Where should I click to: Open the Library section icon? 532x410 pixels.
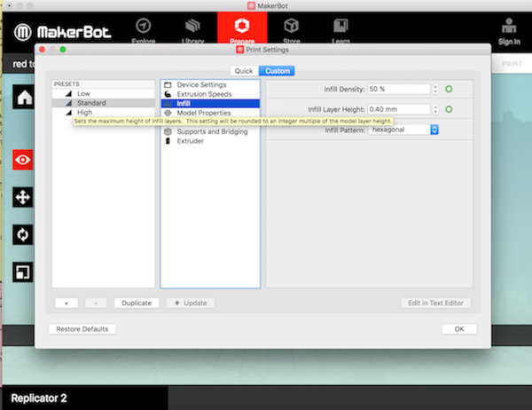(x=192, y=26)
